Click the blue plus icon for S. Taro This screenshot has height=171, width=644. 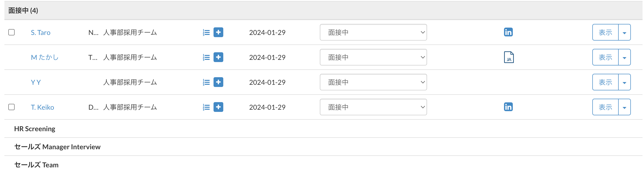[218, 32]
